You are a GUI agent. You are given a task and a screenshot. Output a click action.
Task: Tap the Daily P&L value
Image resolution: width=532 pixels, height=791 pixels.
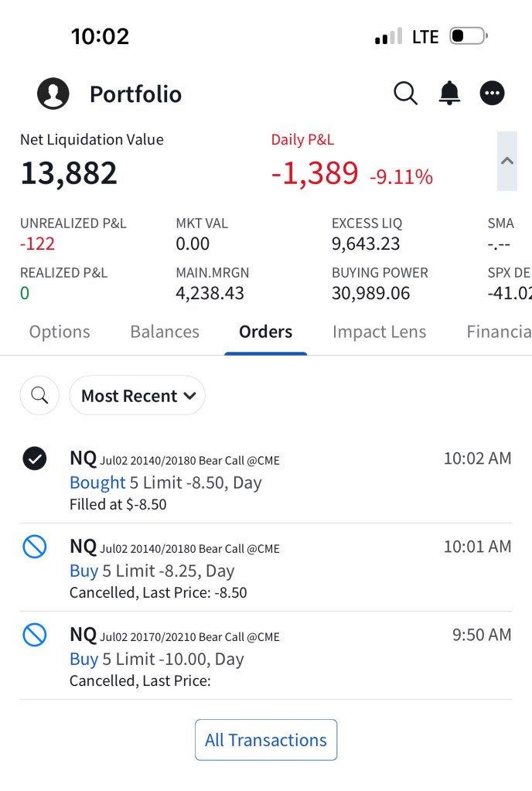tap(315, 174)
